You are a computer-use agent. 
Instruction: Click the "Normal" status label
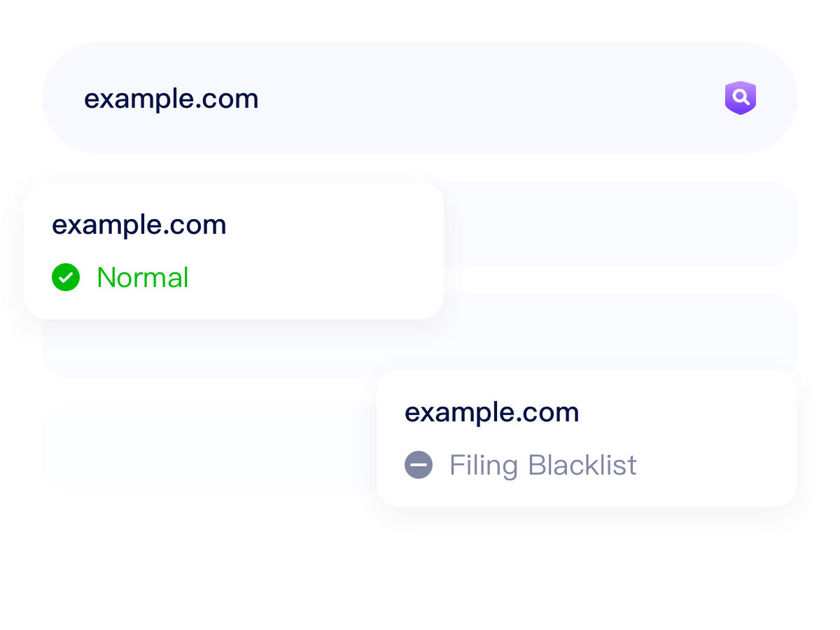(143, 277)
